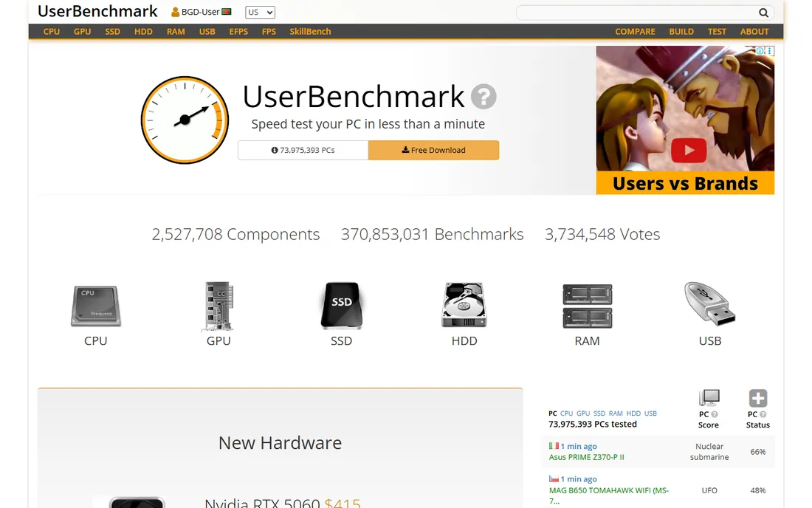Click the PC Status plus icon
This screenshot has width=812, height=508.
point(758,398)
